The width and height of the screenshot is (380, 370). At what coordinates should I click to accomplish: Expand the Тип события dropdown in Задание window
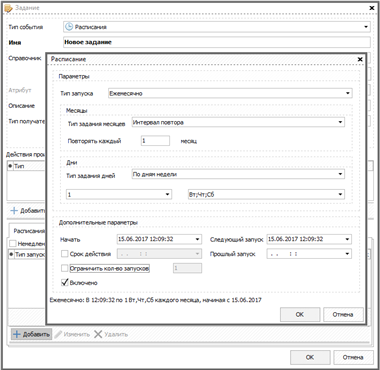click(x=217, y=27)
